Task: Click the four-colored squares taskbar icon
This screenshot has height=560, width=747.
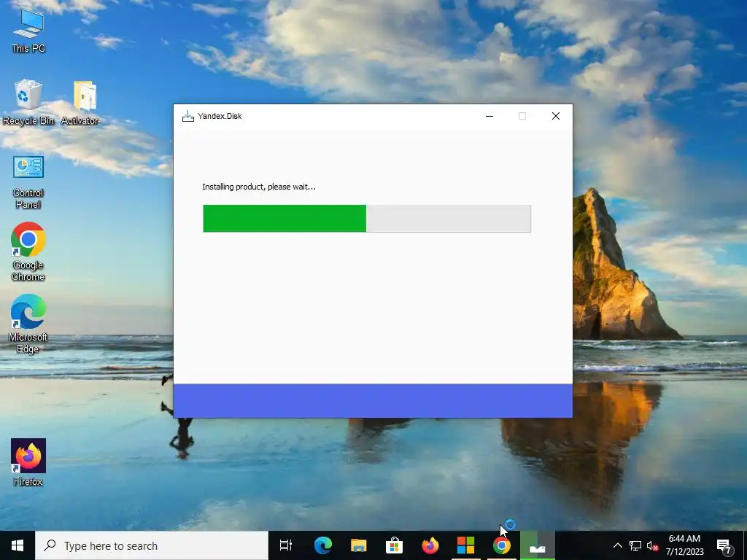Action: pyautogui.click(x=465, y=545)
